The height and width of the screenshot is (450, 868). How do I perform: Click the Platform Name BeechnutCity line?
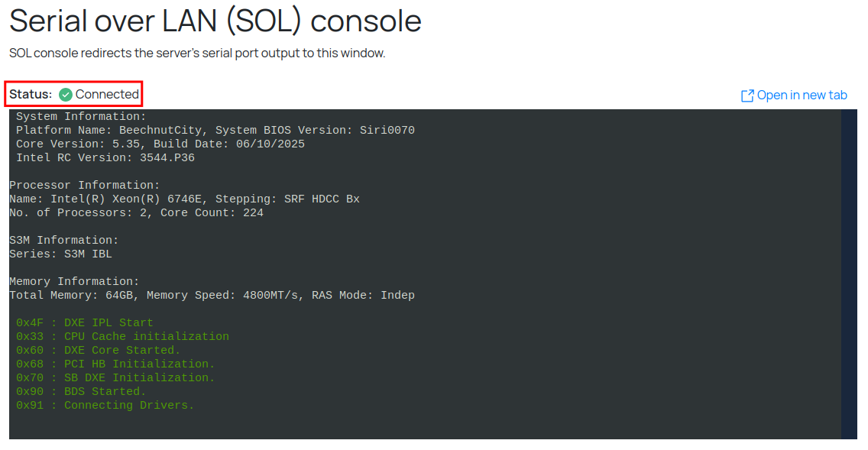tap(215, 131)
